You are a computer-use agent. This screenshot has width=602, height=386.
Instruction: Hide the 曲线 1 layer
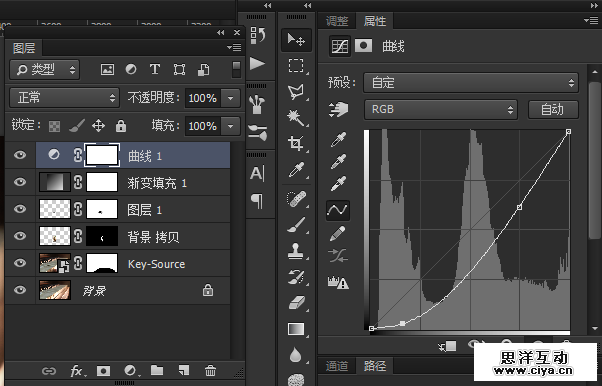[20, 155]
